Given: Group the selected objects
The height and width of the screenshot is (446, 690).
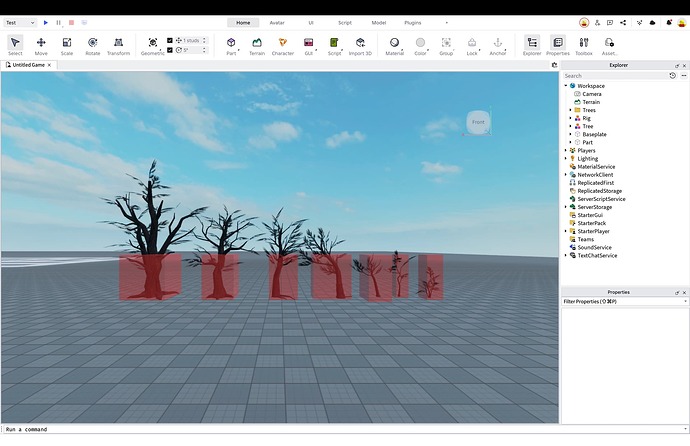Looking at the screenshot, I should tap(446, 45).
